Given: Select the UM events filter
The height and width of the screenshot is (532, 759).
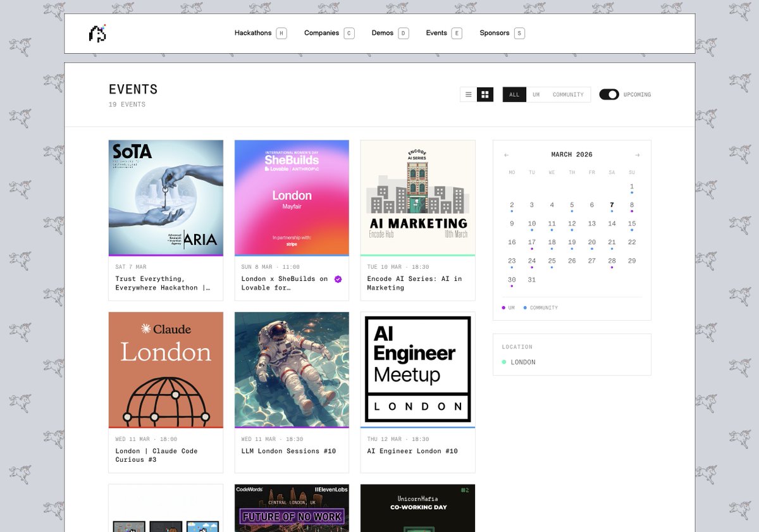Looking at the screenshot, I should pyautogui.click(x=536, y=95).
